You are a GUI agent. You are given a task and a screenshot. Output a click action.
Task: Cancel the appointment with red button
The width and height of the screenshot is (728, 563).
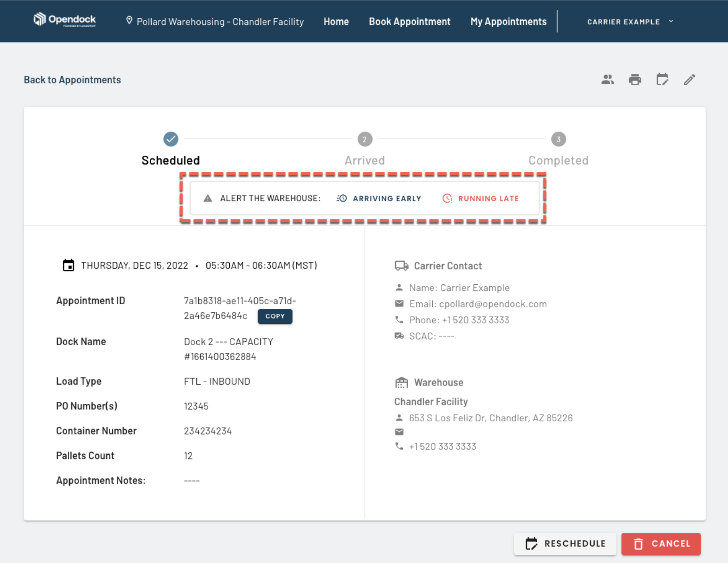661,544
